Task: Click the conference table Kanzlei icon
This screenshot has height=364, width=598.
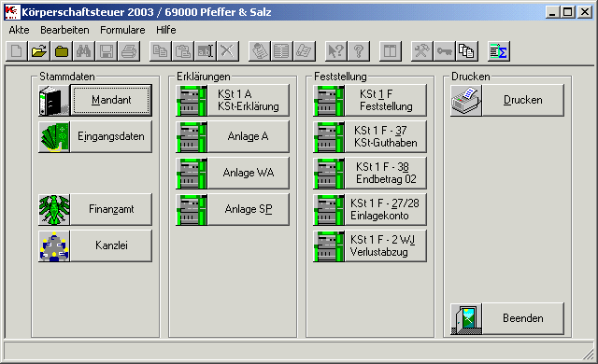Action: (54, 246)
